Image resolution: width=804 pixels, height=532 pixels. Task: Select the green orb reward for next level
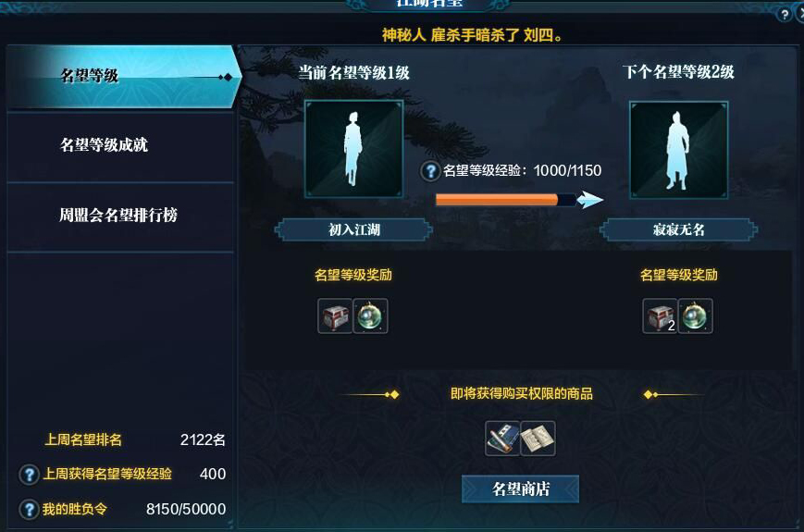point(696,316)
